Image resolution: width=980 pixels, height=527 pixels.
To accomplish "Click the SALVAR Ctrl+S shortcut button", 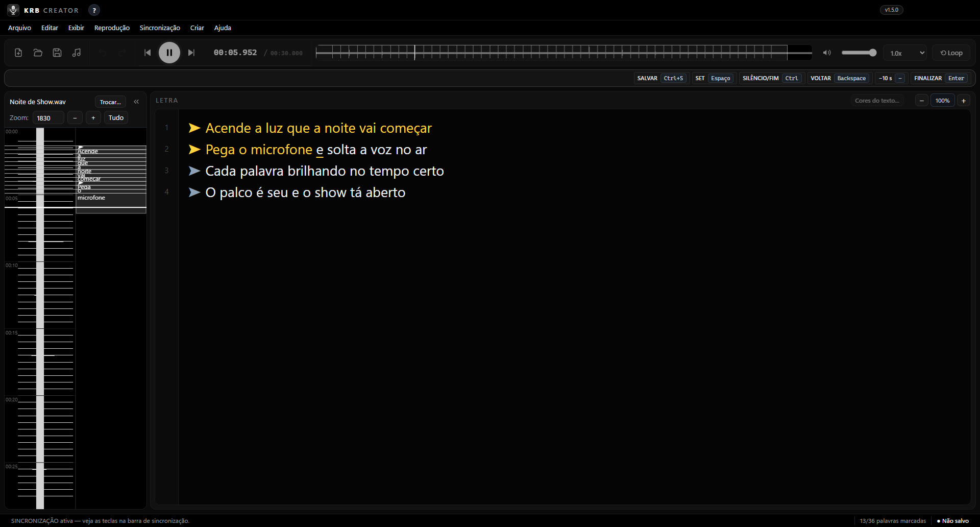I will click(x=661, y=78).
